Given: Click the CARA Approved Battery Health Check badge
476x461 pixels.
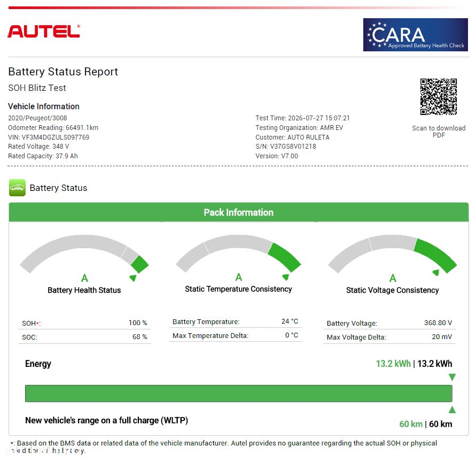Looking at the screenshot, I should (x=415, y=35).
